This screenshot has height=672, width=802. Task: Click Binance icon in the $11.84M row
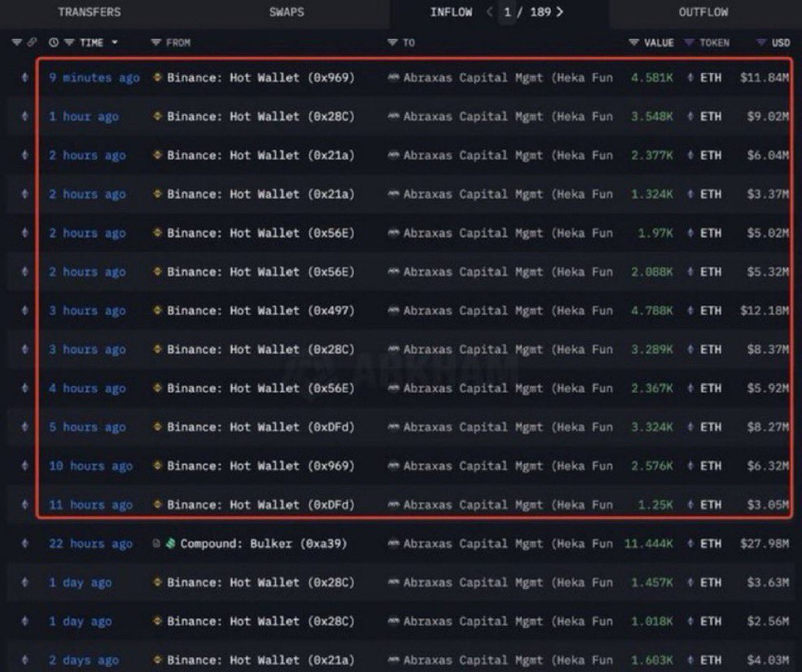pyautogui.click(x=157, y=77)
